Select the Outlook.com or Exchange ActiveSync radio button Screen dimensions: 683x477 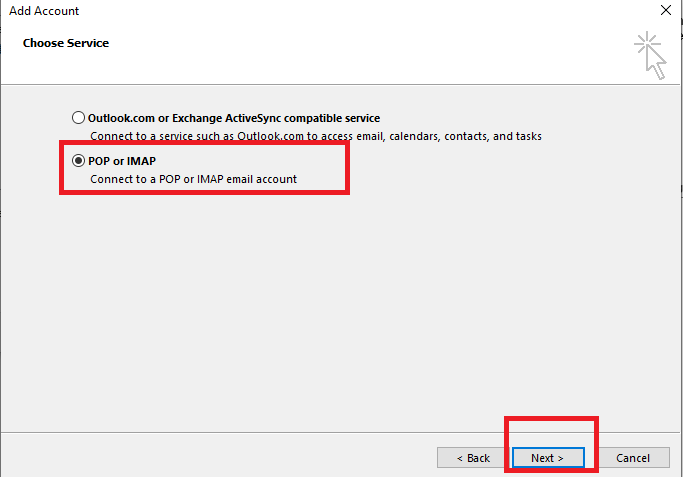pos(78,118)
